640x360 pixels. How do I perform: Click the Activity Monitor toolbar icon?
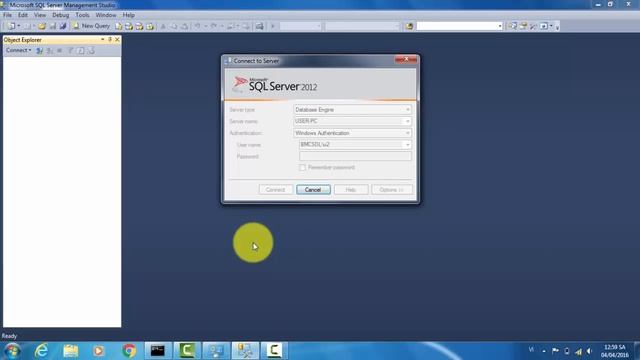260,26
